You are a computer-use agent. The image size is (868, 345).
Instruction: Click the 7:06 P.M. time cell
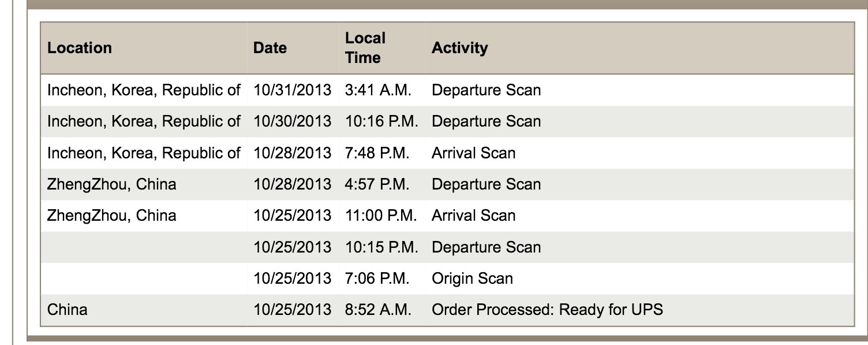[x=377, y=279]
